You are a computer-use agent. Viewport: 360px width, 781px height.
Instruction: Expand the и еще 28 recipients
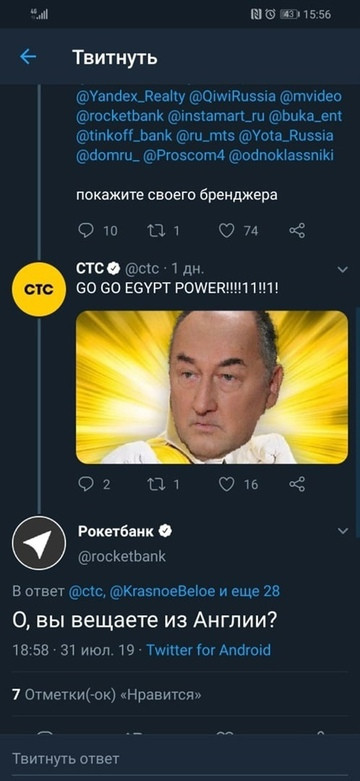tap(249, 591)
